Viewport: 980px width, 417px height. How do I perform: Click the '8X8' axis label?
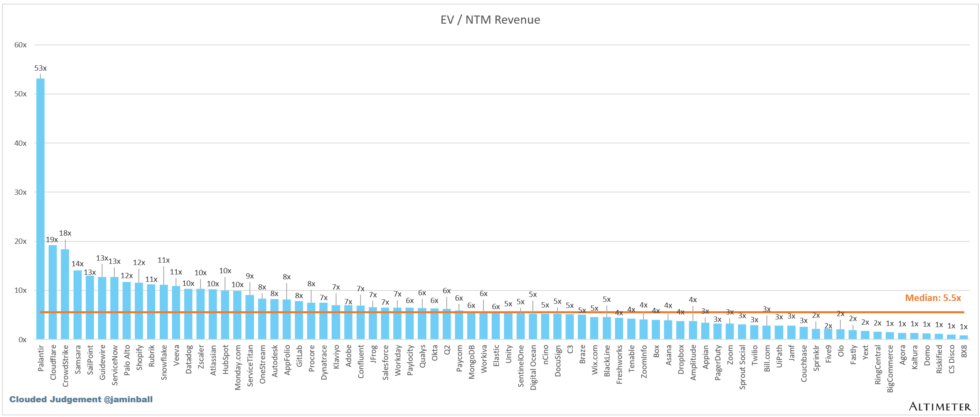coord(964,352)
